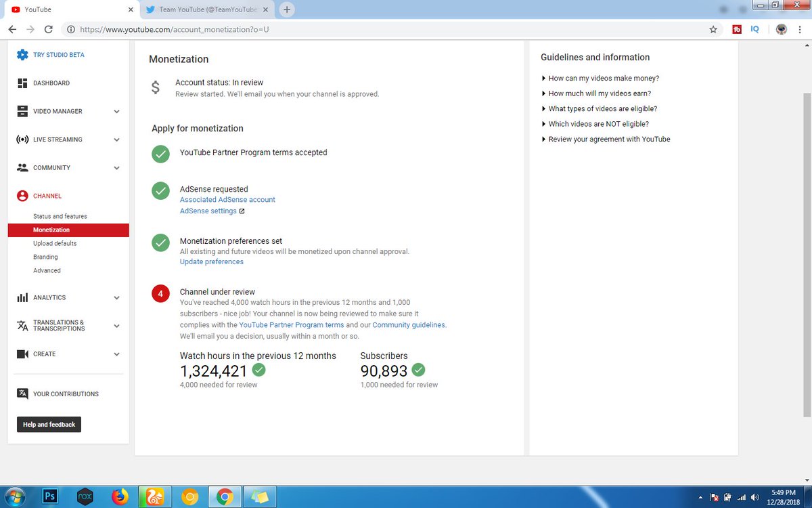Click the volume tray icon
The width and height of the screenshot is (812, 508).
[x=754, y=498]
